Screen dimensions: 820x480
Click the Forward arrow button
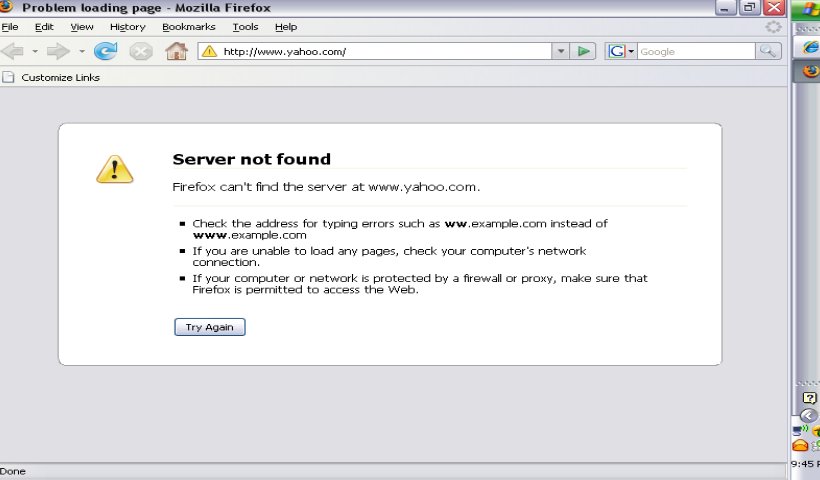coord(59,51)
